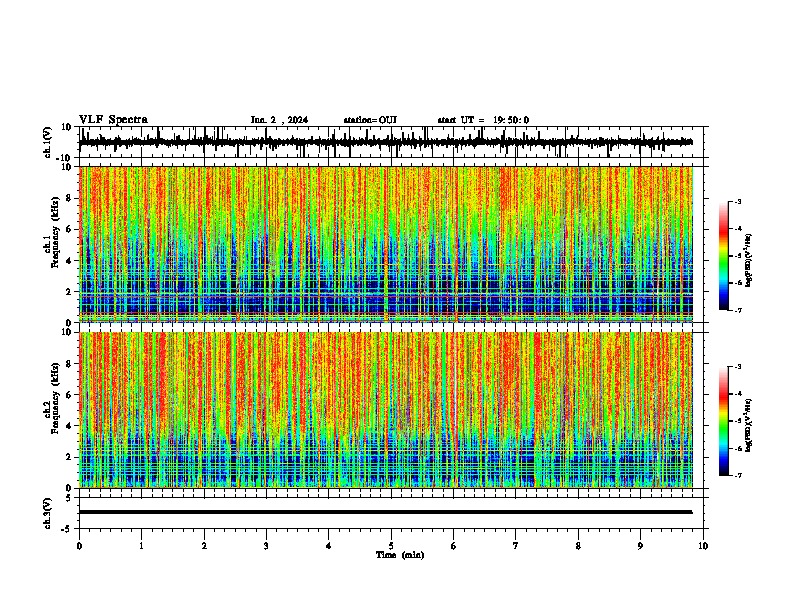Click the "Time (min)" axis title
This screenshot has height=612, width=792.
tap(400, 555)
